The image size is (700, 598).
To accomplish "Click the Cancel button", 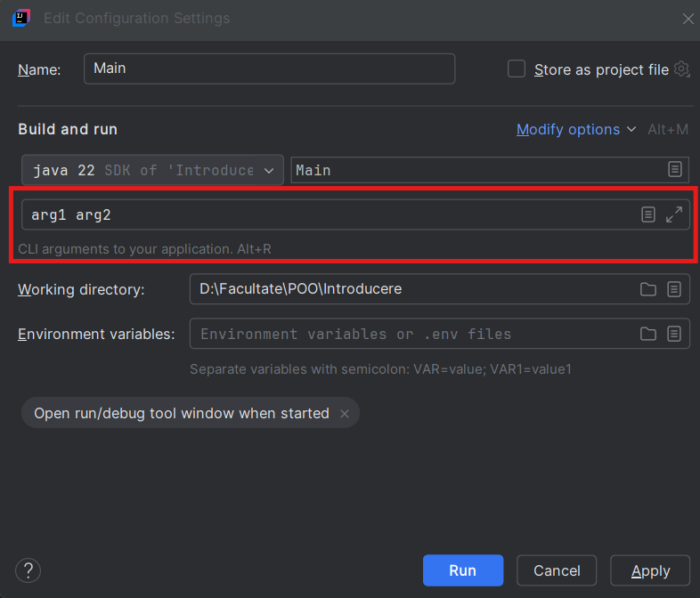I will click(557, 570).
